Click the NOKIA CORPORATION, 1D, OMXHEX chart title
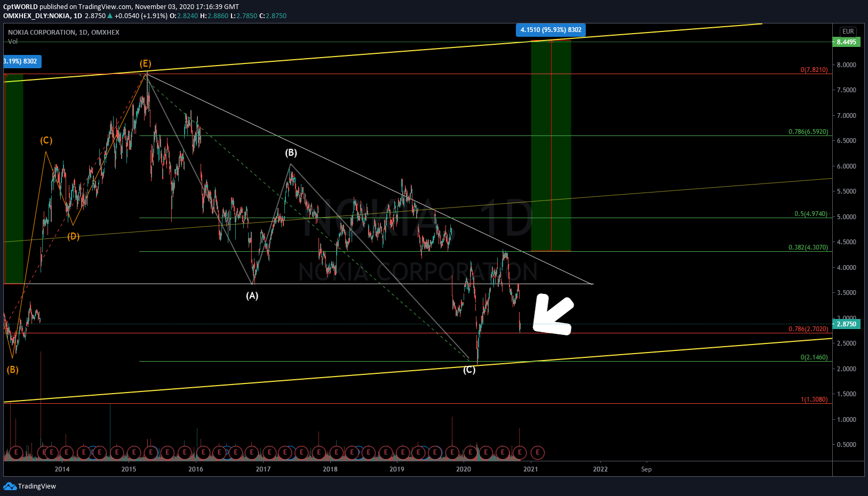 (x=63, y=33)
